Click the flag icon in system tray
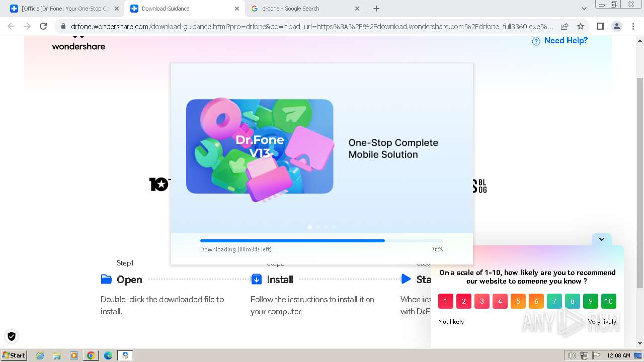Screen dimensions: 644x362 596,355
